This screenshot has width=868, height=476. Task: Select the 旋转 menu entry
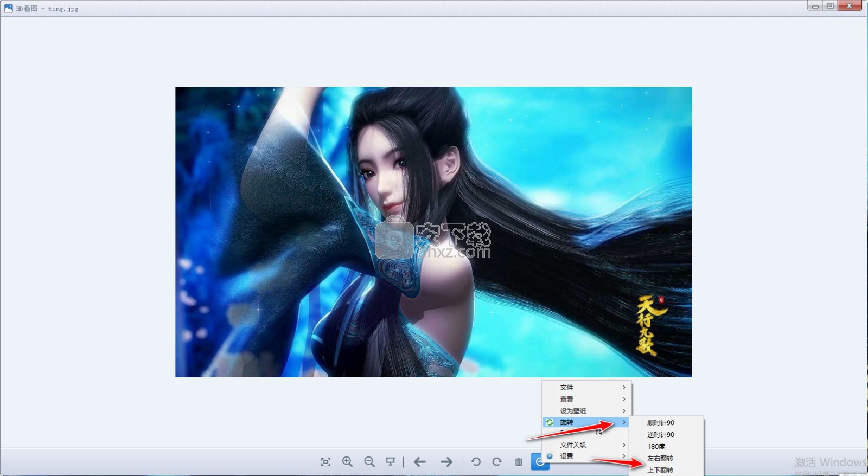(x=586, y=422)
